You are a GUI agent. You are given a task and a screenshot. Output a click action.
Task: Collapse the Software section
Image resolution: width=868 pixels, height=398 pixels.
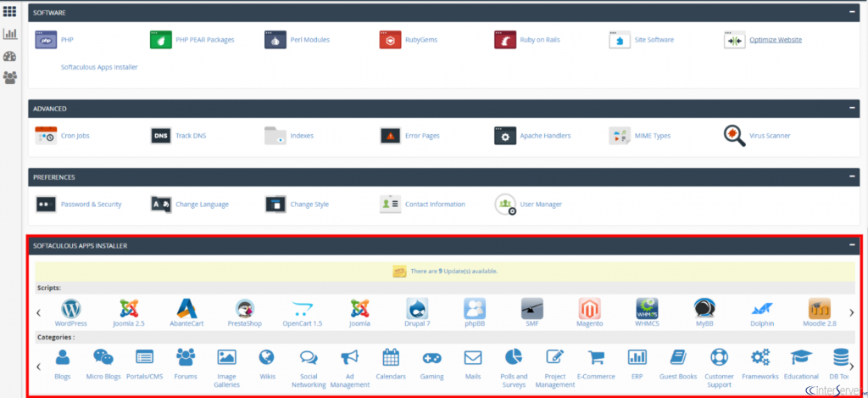click(853, 13)
